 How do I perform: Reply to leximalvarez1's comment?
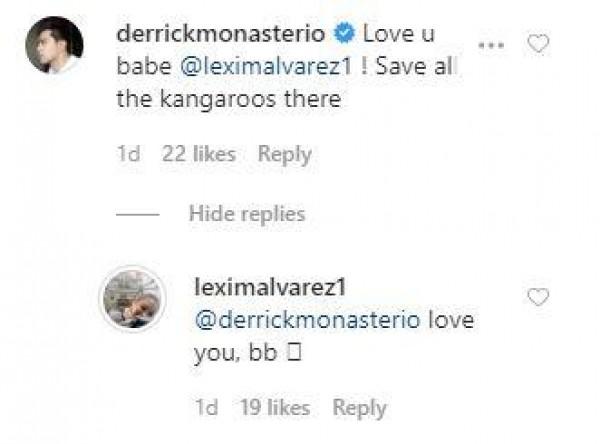359,407
